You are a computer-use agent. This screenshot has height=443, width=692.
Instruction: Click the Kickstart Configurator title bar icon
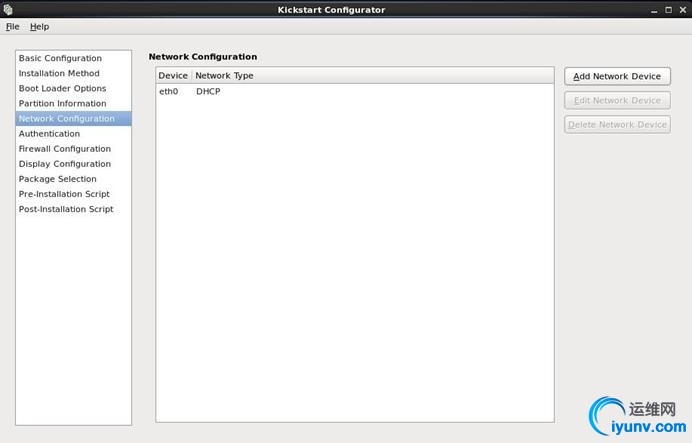[8, 9]
